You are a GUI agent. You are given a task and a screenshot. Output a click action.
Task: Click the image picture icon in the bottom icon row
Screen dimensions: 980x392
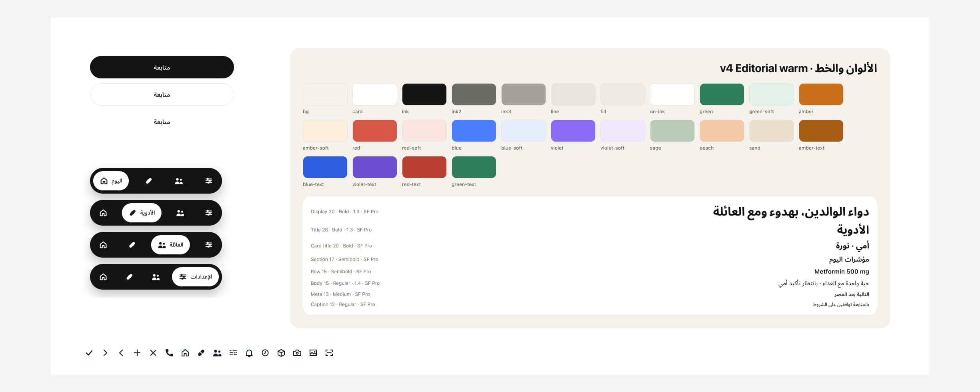point(313,353)
